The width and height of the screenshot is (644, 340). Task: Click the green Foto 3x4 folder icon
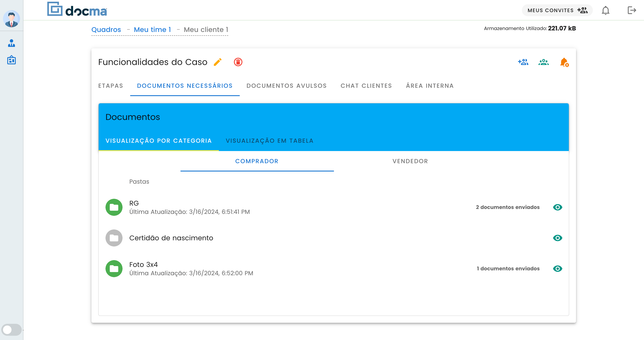click(114, 269)
